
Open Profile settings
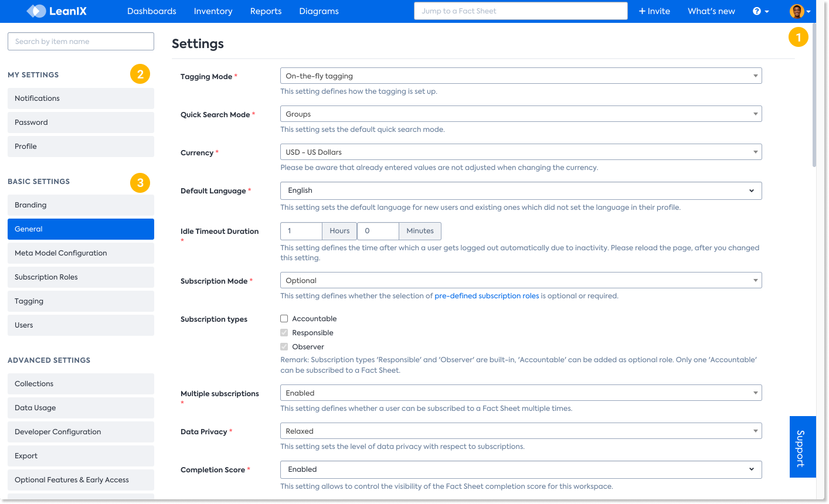pos(81,147)
